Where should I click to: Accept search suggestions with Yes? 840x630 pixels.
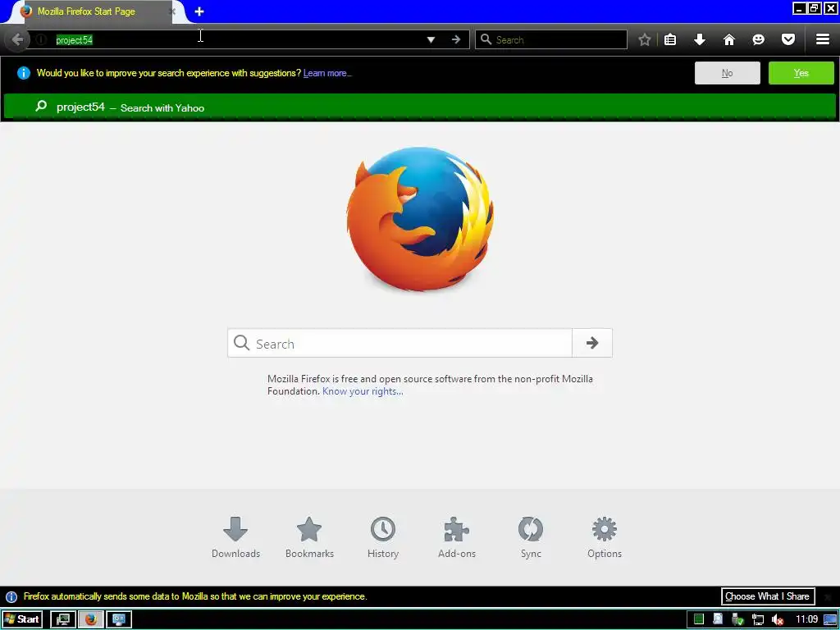coord(801,73)
